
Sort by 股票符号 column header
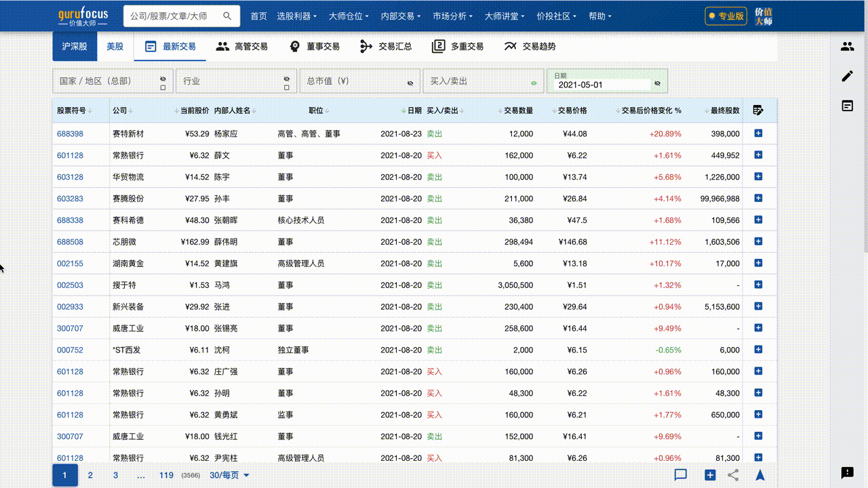pos(74,110)
